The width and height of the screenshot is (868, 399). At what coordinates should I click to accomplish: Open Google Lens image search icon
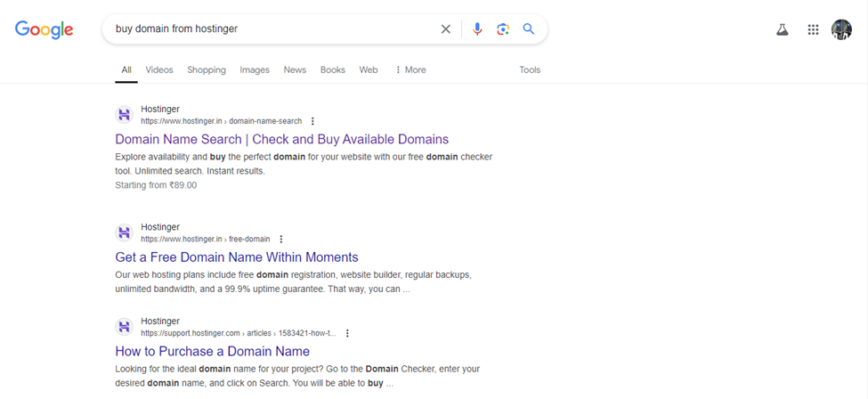[x=503, y=28]
